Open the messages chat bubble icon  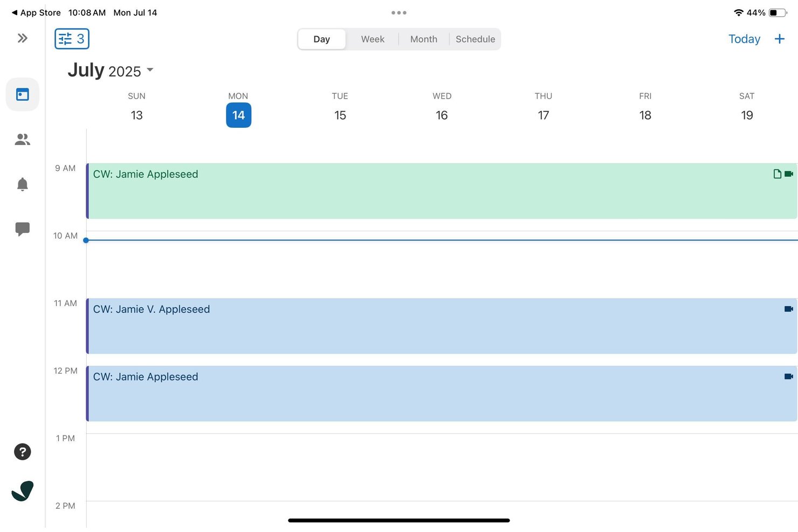click(23, 229)
